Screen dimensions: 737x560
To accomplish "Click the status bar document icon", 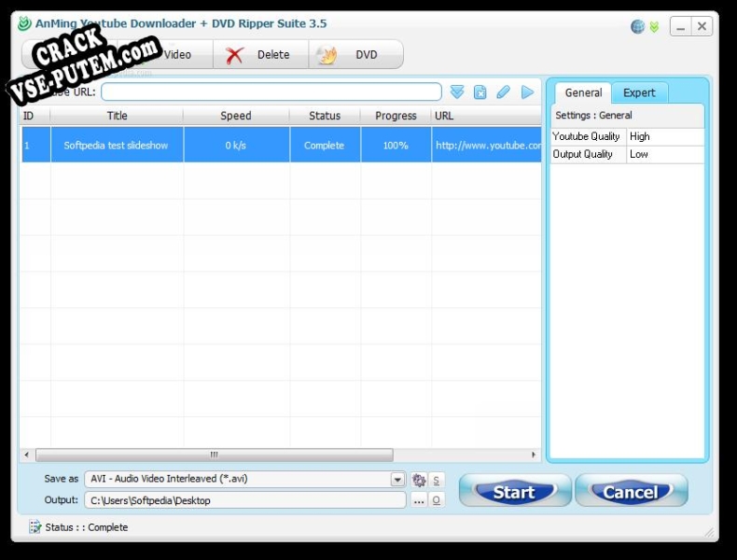I will point(35,527).
